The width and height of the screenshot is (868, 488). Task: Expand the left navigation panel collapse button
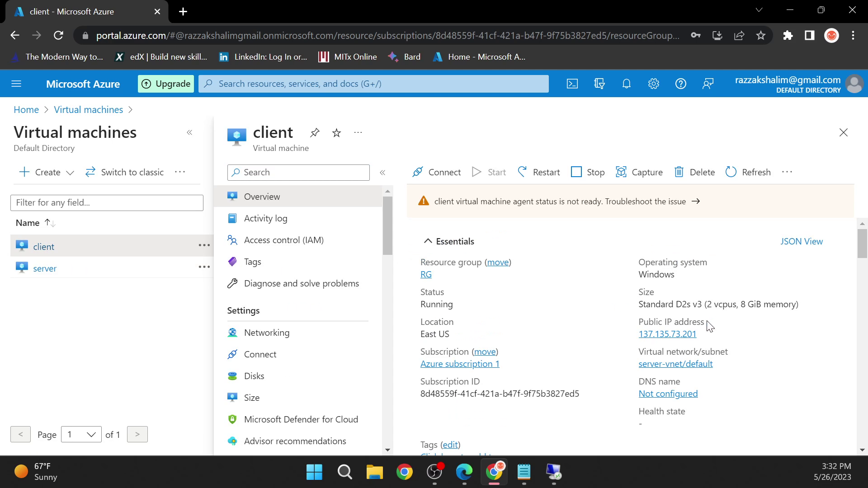pyautogui.click(x=189, y=132)
